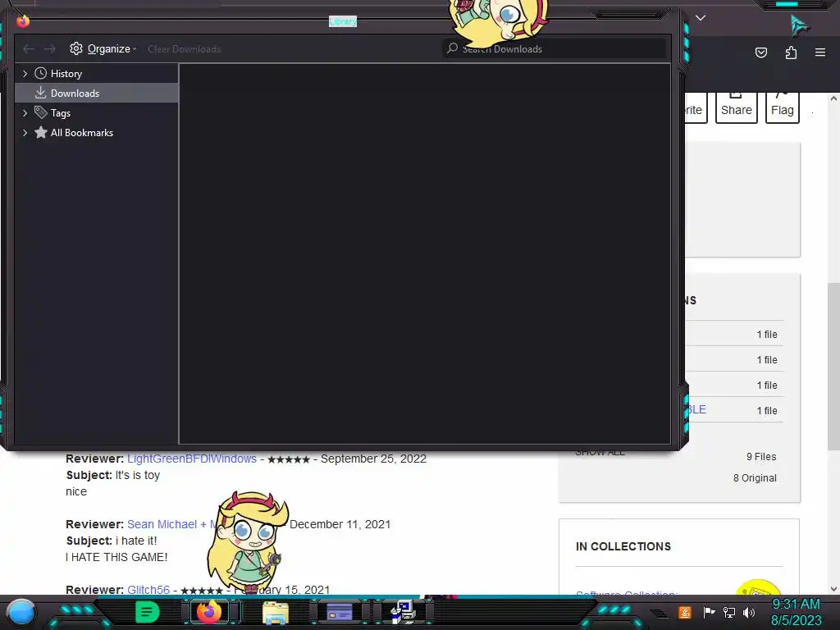Click the Java update tray icon

(x=685, y=612)
